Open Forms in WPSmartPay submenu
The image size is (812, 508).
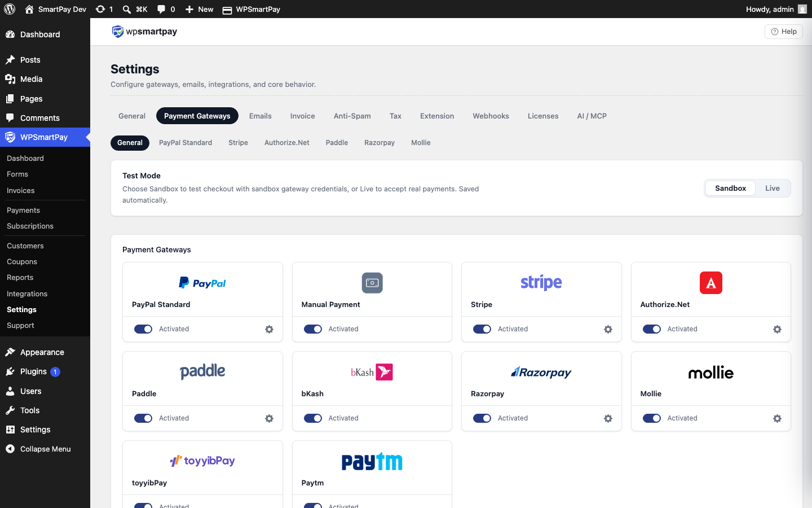17,174
